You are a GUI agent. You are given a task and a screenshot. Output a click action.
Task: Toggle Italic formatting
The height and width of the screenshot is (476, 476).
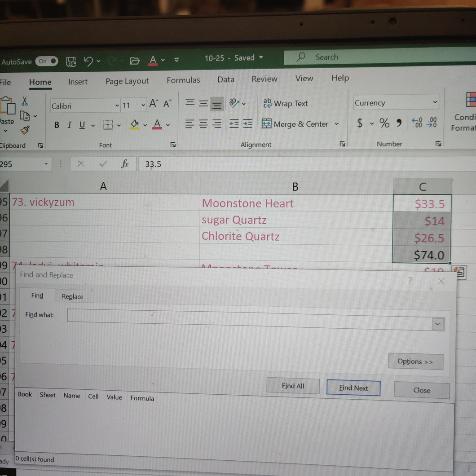[x=70, y=125]
